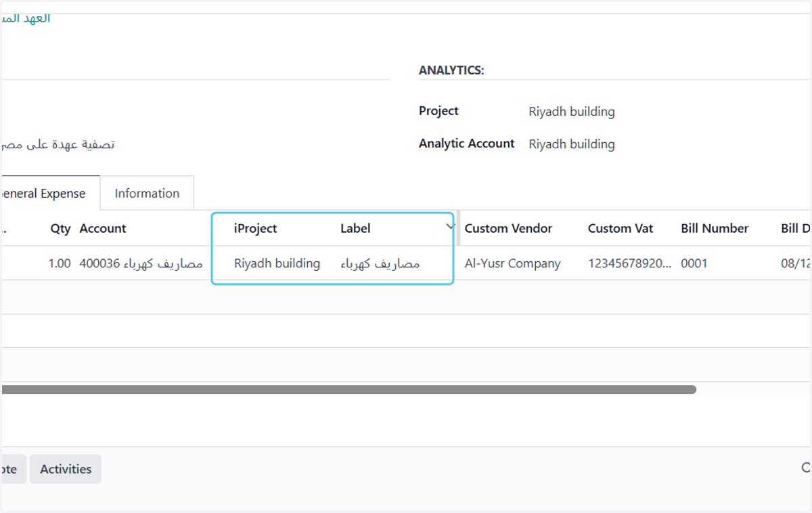Switch to the Information tab
This screenshot has height=513, width=812.
(x=147, y=193)
